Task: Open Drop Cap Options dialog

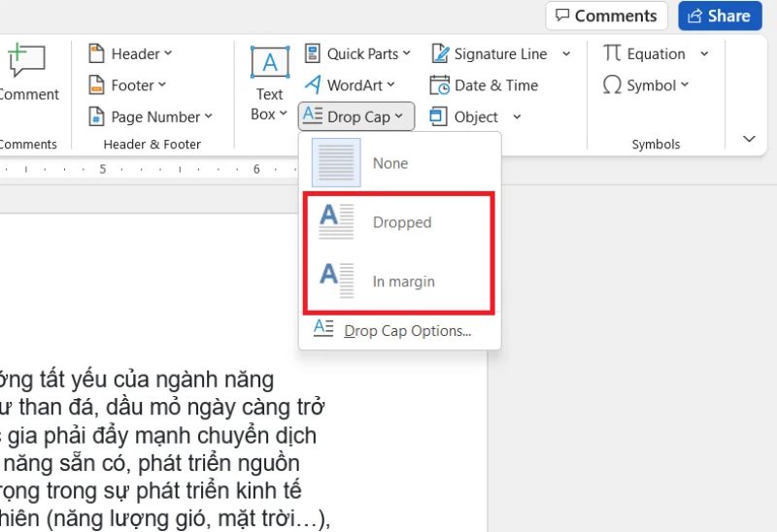Action: click(400, 330)
